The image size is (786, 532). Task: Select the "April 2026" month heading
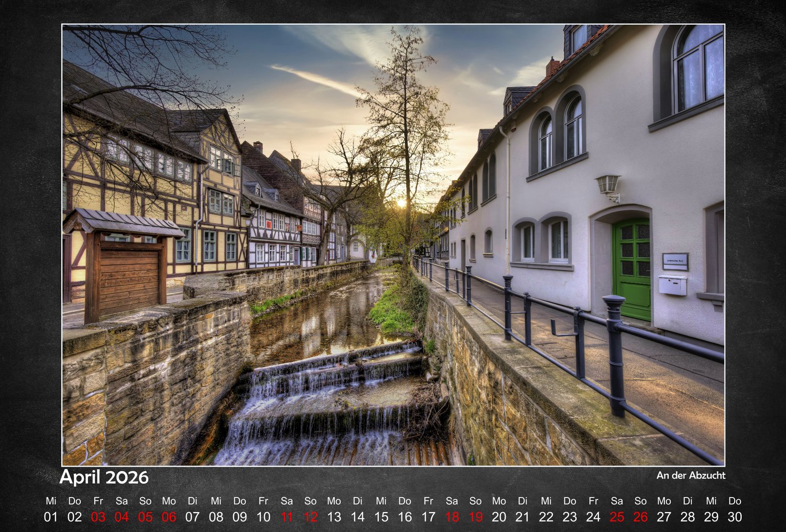tap(104, 477)
